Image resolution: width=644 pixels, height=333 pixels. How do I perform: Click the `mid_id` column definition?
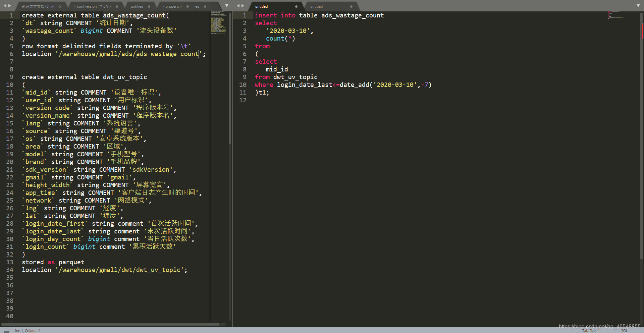(x=92, y=93)
